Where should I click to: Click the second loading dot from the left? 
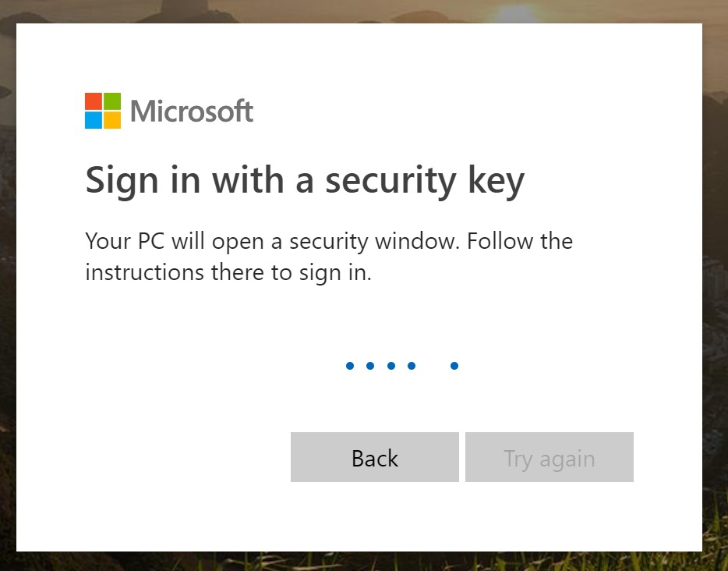[370, 366]
